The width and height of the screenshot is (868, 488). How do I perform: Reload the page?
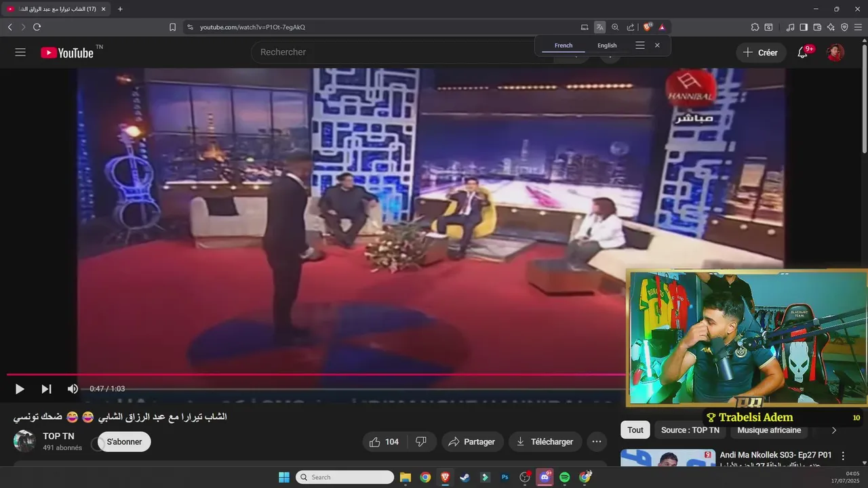[37, 27]
